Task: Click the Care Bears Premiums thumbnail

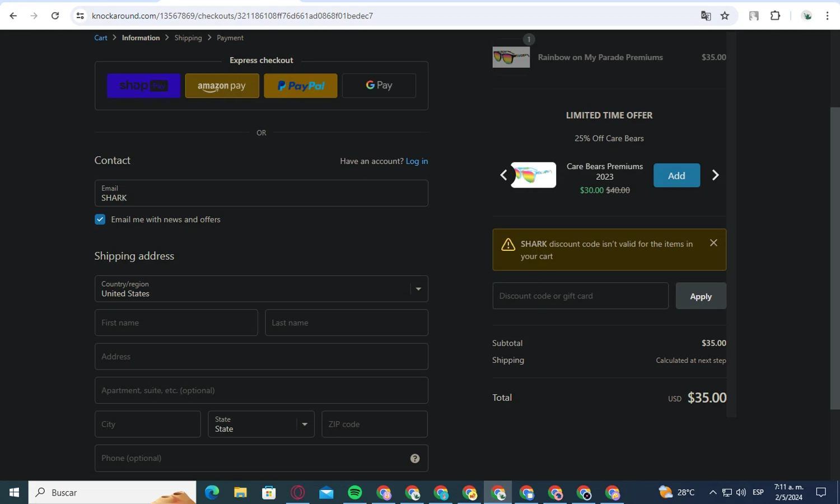Action: [533, 175]
